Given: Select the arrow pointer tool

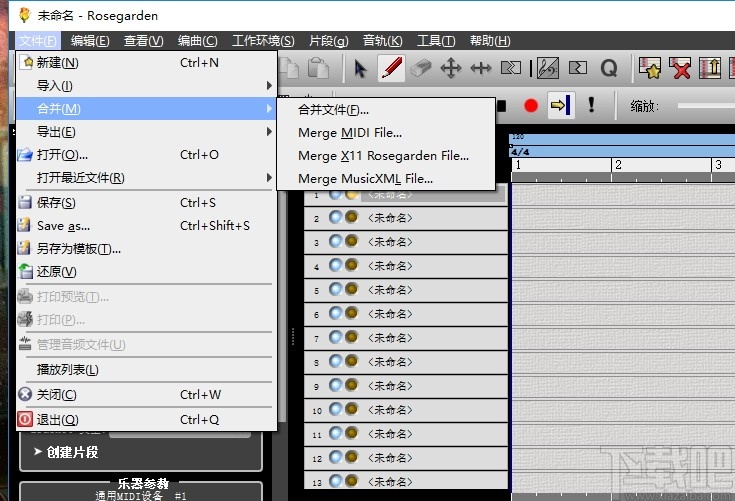Looking at the screenshot, I should [360, 69].
